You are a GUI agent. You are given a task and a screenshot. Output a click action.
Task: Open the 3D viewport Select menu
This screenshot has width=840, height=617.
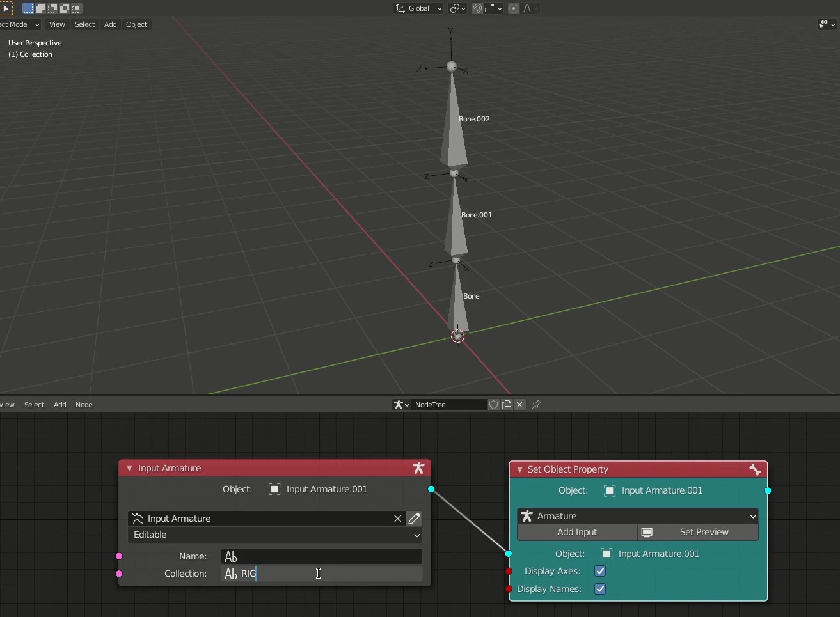pos(84,24)
